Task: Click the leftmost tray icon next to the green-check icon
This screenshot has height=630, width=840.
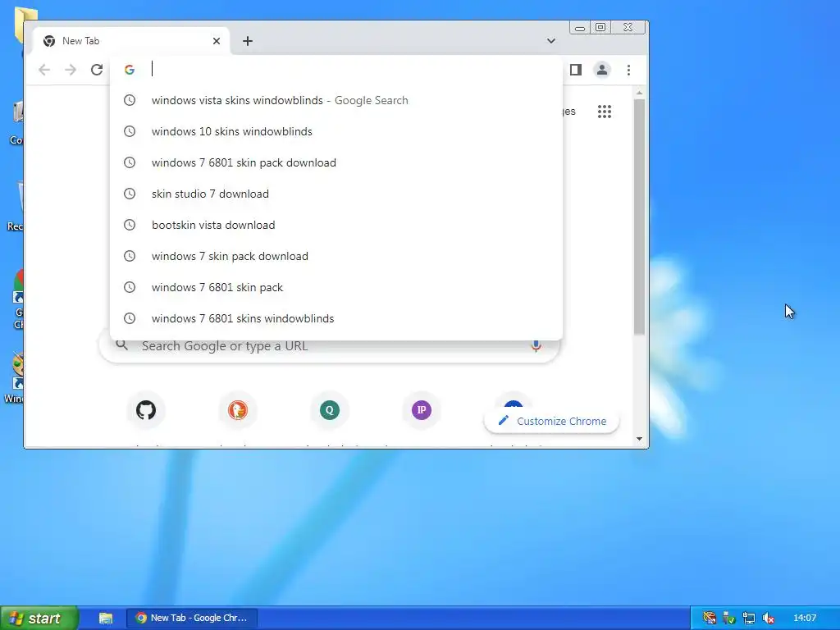Action: coord(710,619)
